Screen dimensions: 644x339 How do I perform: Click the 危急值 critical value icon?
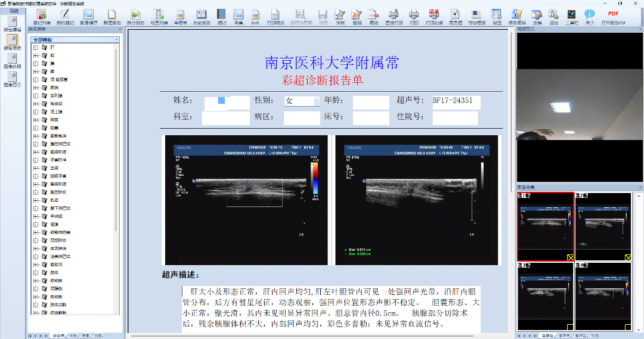456,17
